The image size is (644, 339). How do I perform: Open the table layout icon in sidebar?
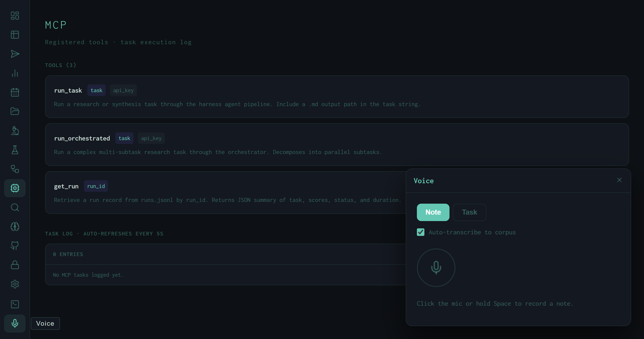(x=15, y=35)
